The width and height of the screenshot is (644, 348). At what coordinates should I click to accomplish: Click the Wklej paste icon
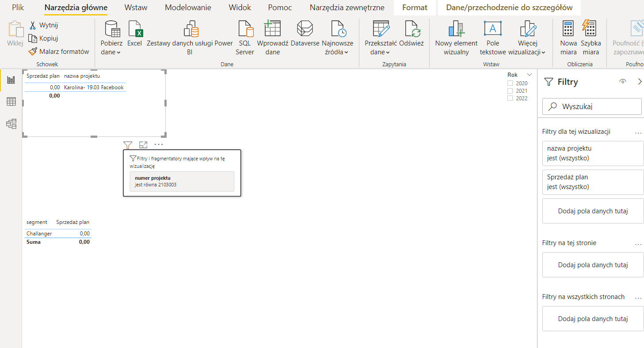pyautogui.click(x=15, y=29)
